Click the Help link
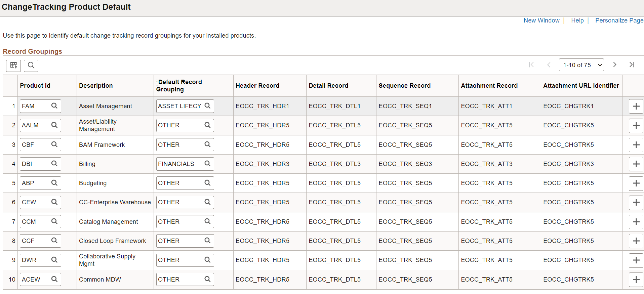The image size is (644, 294). pyautogui.click(x=577, y=20)
